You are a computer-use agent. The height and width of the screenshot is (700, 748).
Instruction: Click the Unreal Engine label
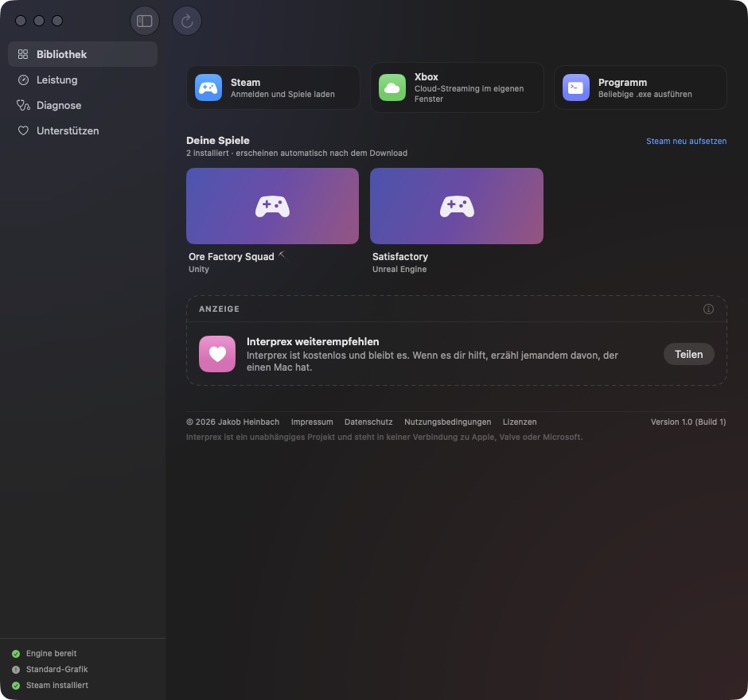[399, 269]
